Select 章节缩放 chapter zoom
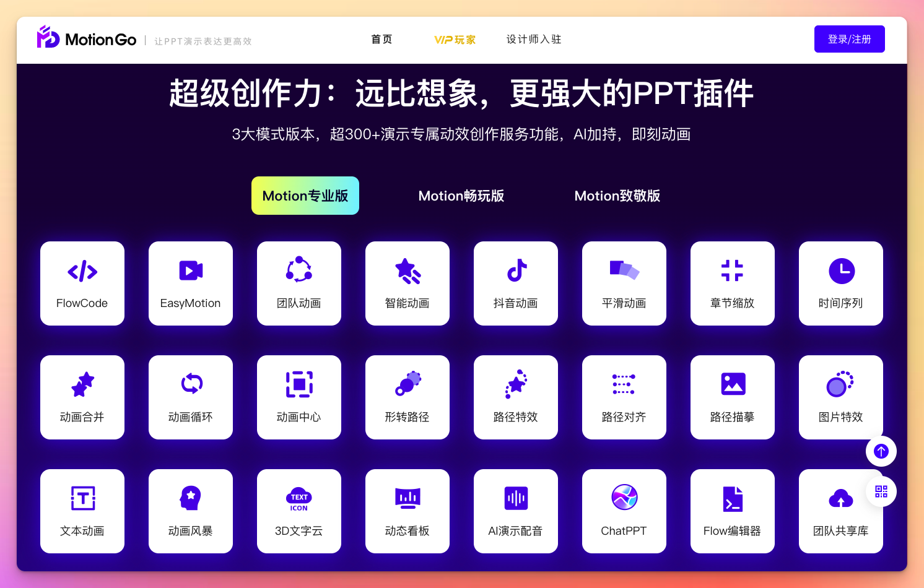 pyautogui.click(x=732, y=283)
